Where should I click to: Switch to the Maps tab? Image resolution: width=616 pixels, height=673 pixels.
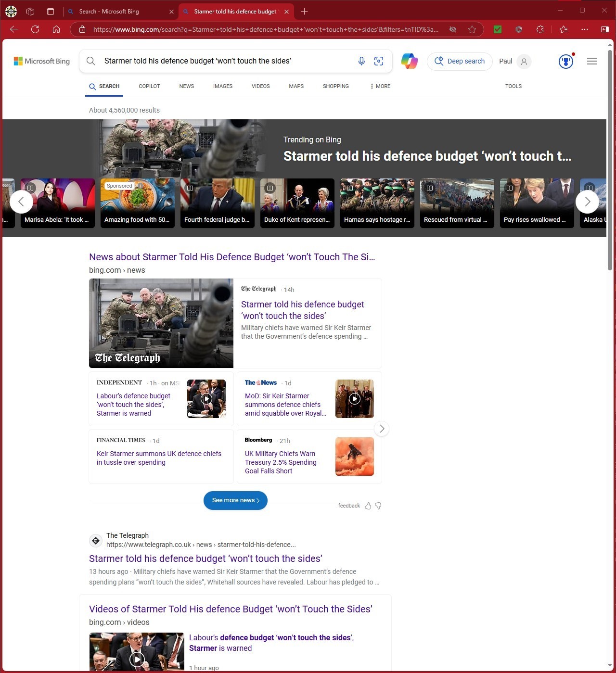pyautogui.click(x=296, y=86)
